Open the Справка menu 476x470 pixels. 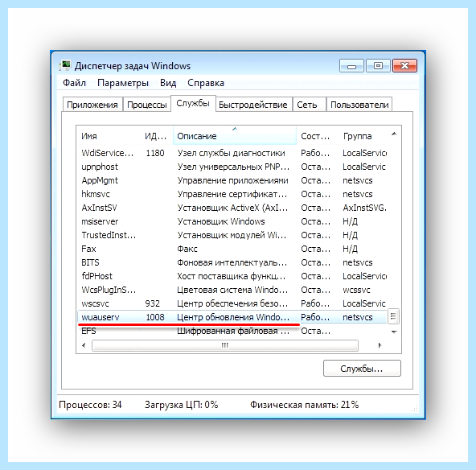206,83
